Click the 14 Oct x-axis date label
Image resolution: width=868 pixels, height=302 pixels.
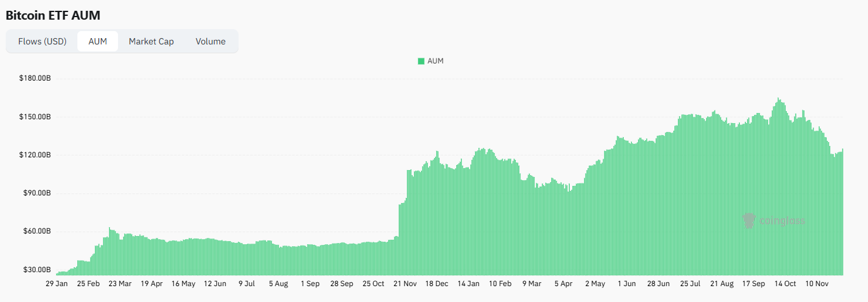click(x=786, y=284)
